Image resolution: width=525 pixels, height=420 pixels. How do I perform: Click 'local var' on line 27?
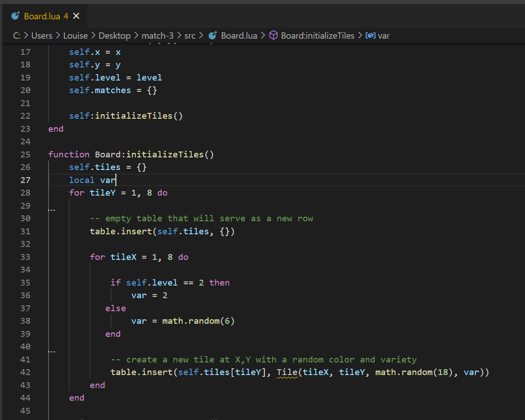point(92,180)
